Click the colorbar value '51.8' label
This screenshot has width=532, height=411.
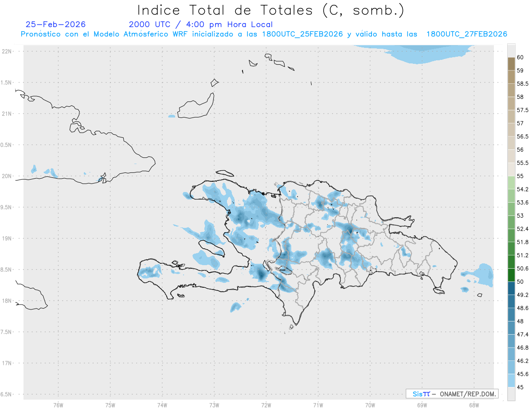pyautogui.click(x=523, y=242)
